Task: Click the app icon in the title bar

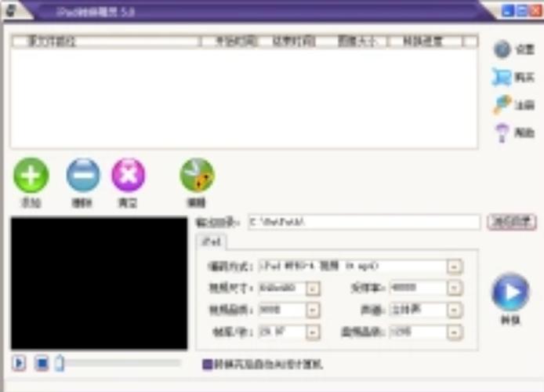Action: 12,11
